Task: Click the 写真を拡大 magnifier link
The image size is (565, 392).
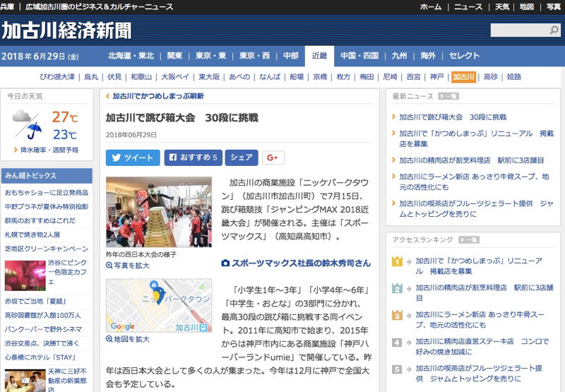Action: [128, 266]
